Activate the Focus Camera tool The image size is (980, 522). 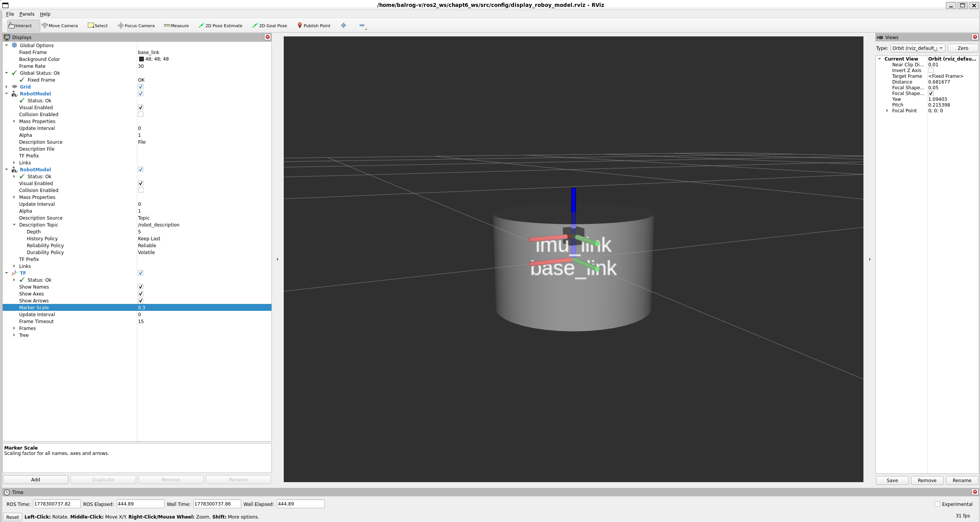[136, 26]
